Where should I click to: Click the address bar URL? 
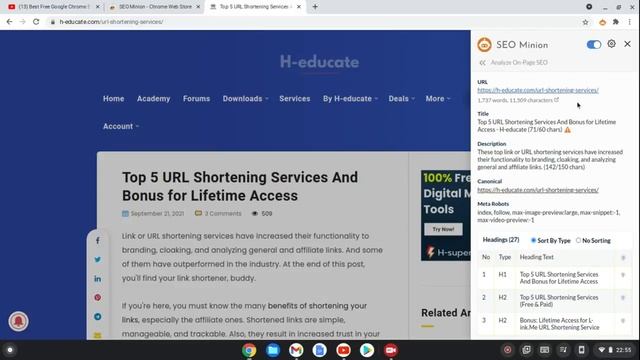pyautogui.click(x=111, y=22)
